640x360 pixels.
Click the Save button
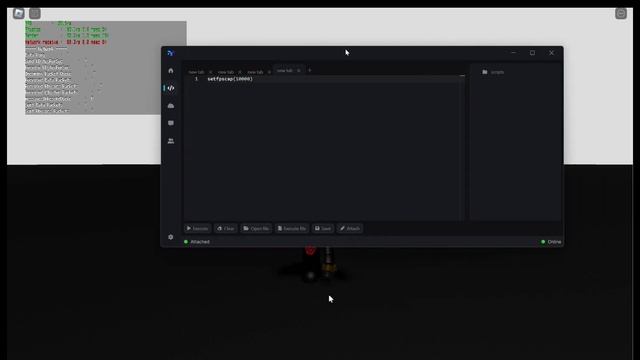323,229
